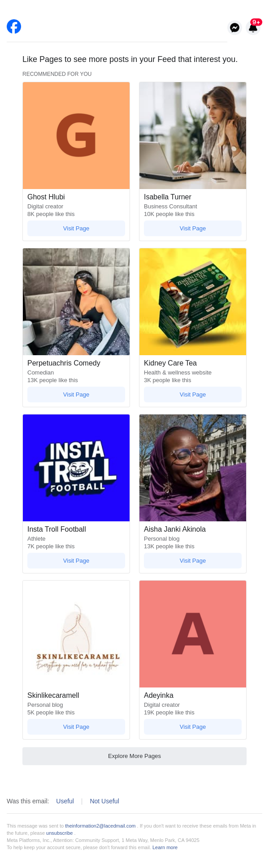Open the Learn more link
This screenshot has width=269, height=868.
tap(165, 847)
